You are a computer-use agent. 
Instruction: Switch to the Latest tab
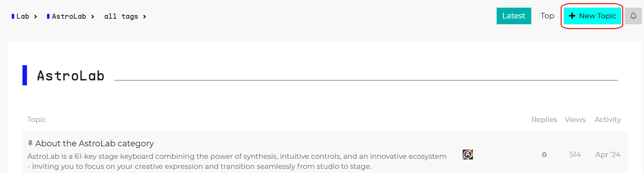514,16
